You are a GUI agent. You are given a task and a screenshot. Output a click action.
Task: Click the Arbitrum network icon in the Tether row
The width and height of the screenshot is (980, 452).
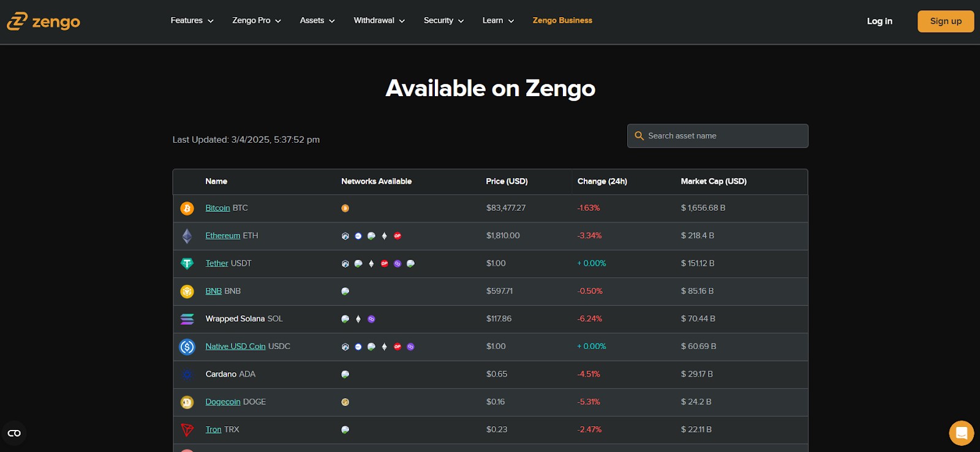click(345, 263)
